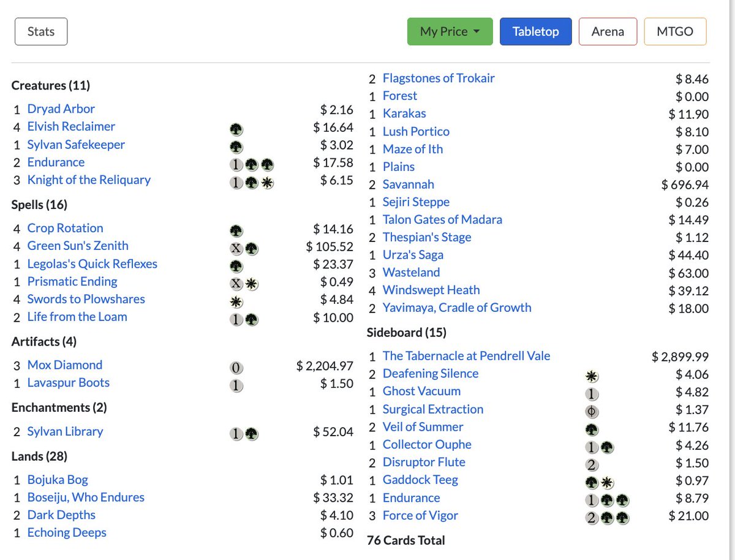This screenshot has height=560, width=735.
Task: Switch to the MTGO tab
Action: tap(675, 32)
